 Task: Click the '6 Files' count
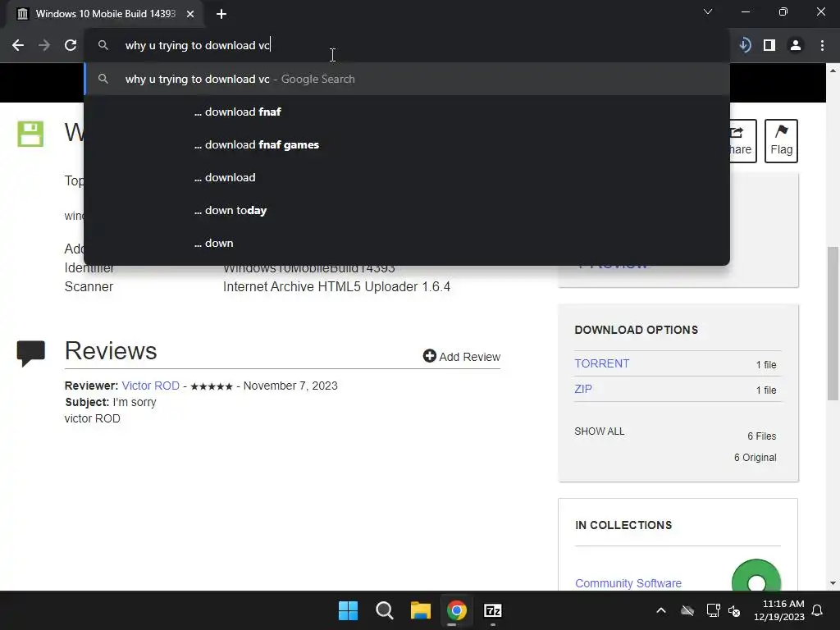pyautogui.click(x=762, y=436)
